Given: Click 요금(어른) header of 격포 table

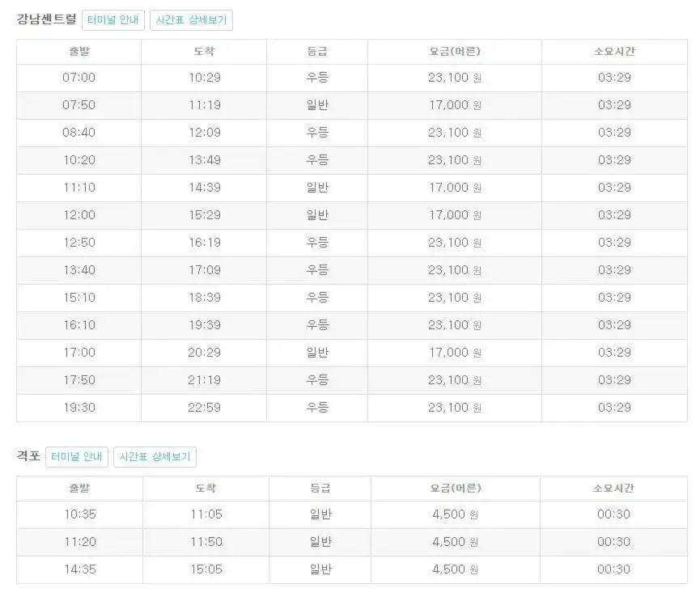Looking at the screenshot, I should click(456, 489).
